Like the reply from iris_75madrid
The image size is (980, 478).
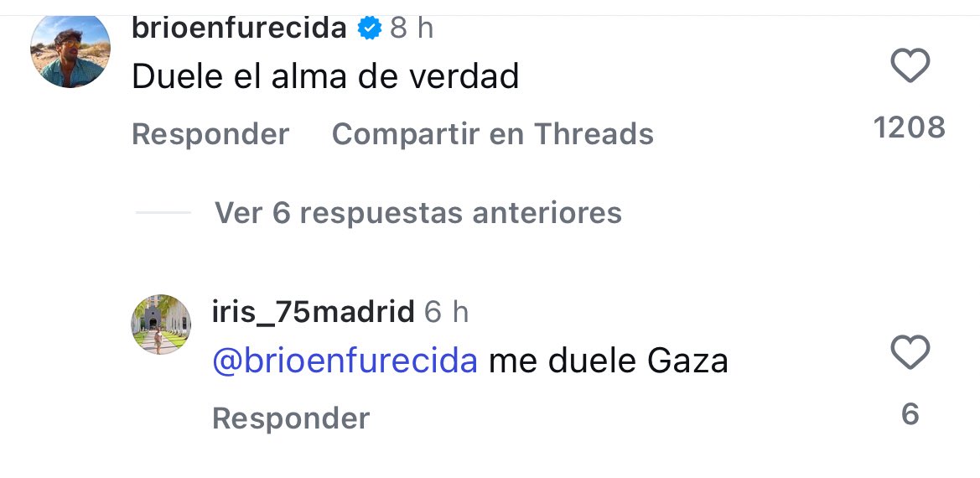pos(910,353)
